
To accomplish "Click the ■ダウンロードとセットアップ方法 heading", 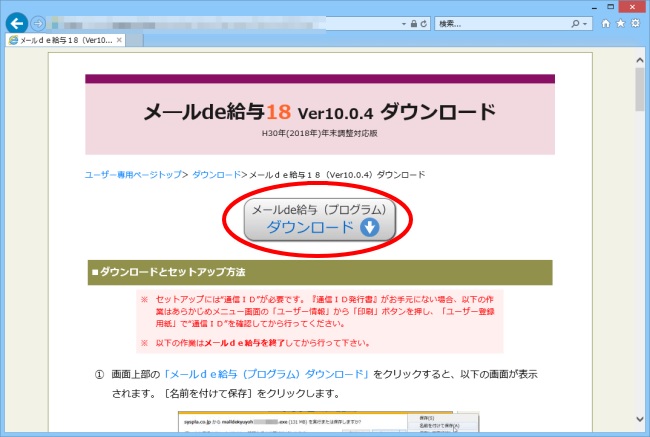I will click(x=169, y=272).
